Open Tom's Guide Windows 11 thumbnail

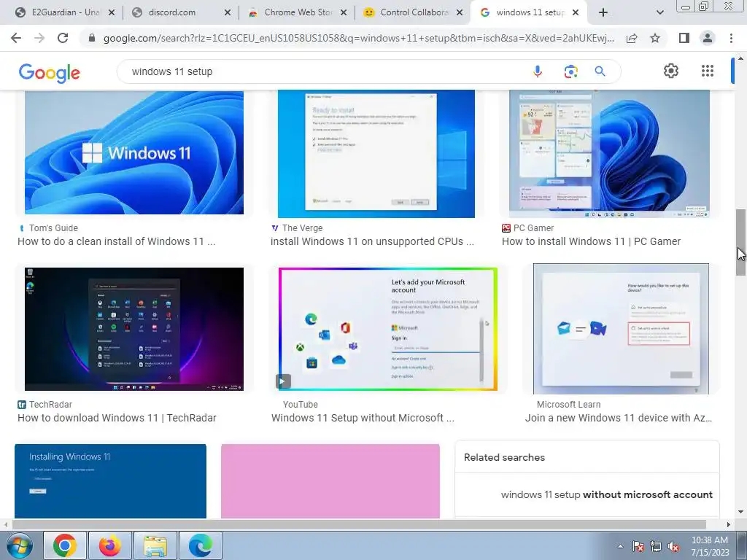134,152
